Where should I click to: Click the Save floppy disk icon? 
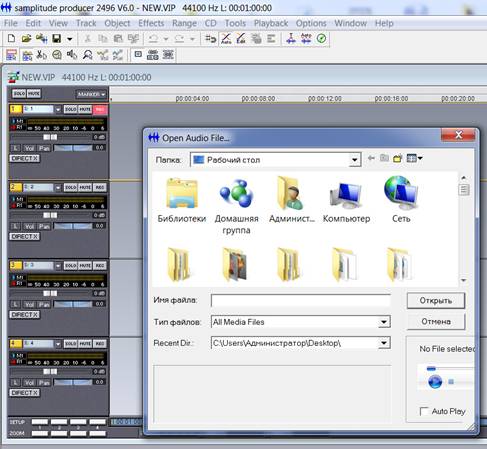(57, 39)
